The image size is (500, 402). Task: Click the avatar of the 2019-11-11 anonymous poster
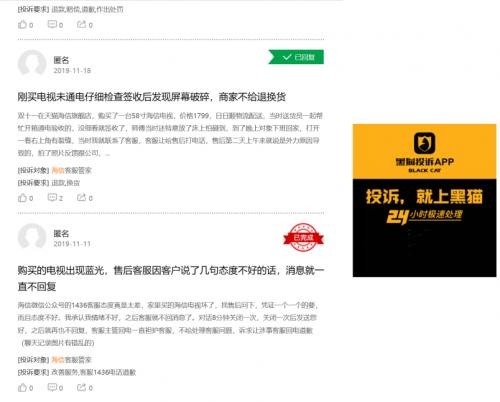click(32, 237)
